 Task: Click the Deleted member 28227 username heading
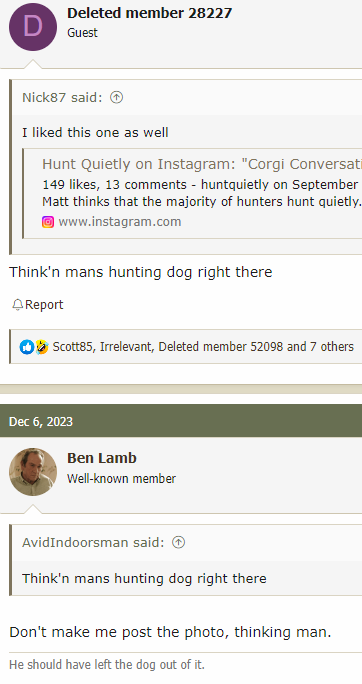click(x=150, y=13)
